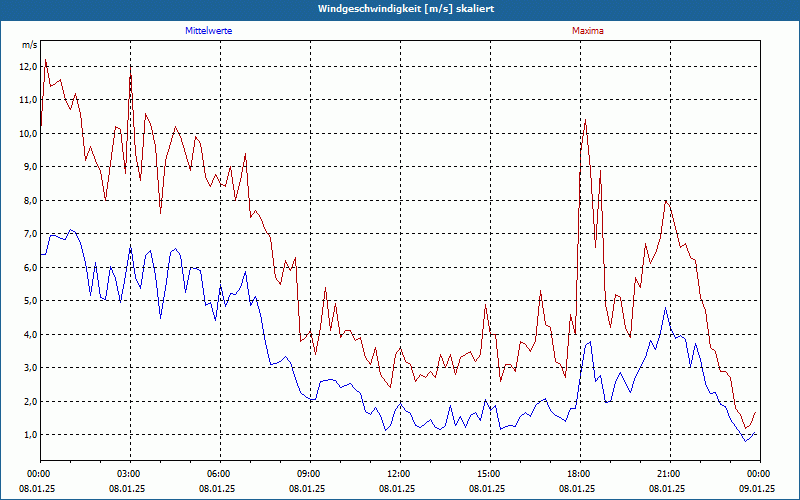Click the '08.01.25' date under 03:00
The width and height of the screenshot is (800, 500).
(x=127, y=488)
